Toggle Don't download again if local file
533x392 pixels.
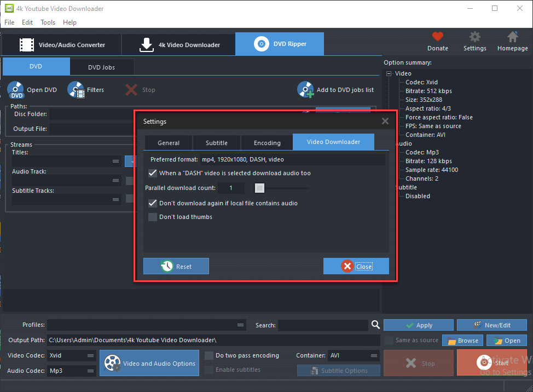point(153,203)
